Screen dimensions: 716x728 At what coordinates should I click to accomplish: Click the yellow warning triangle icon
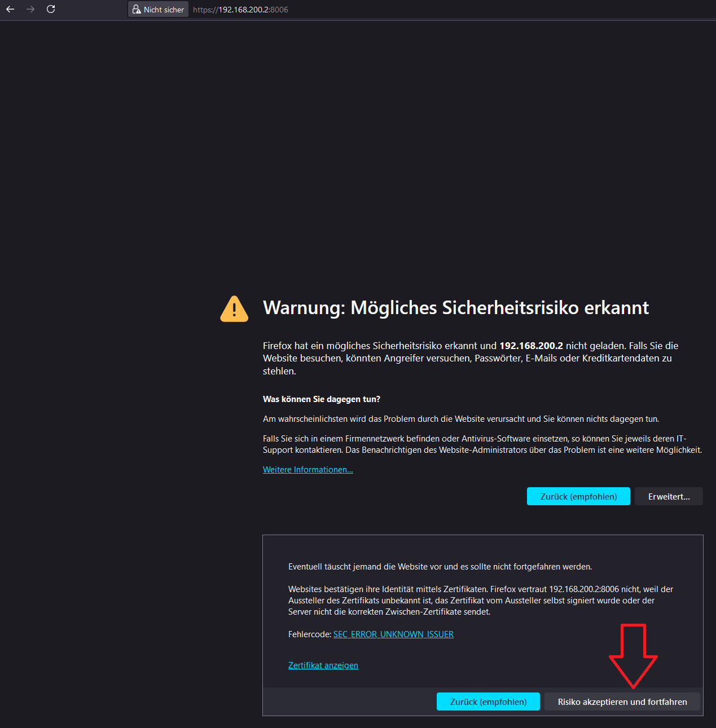click(x=234, y=309)
